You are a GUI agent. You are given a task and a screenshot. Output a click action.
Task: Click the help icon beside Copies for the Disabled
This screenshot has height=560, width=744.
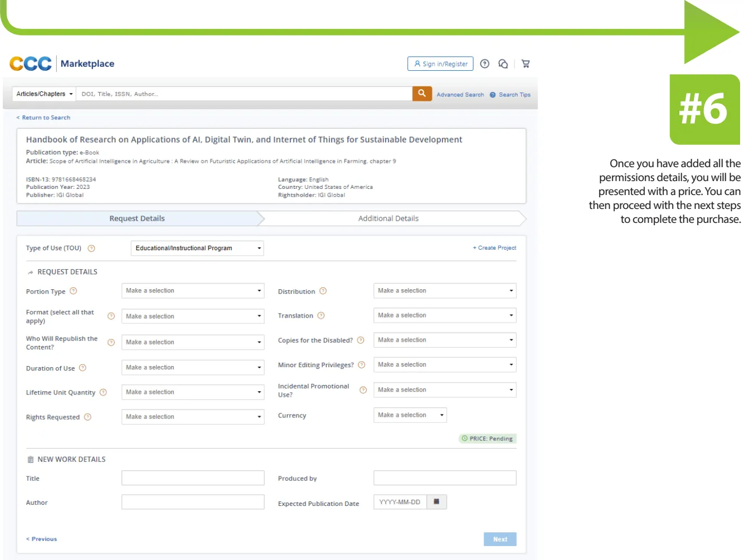point(361,339)
